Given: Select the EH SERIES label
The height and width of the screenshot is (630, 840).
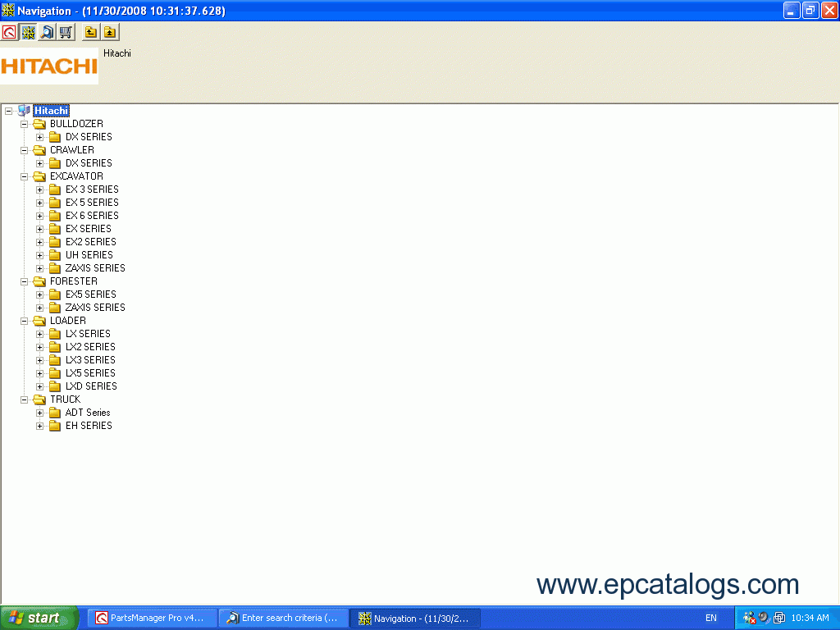Looking at the screenshot, I should (x=89, y=426).
